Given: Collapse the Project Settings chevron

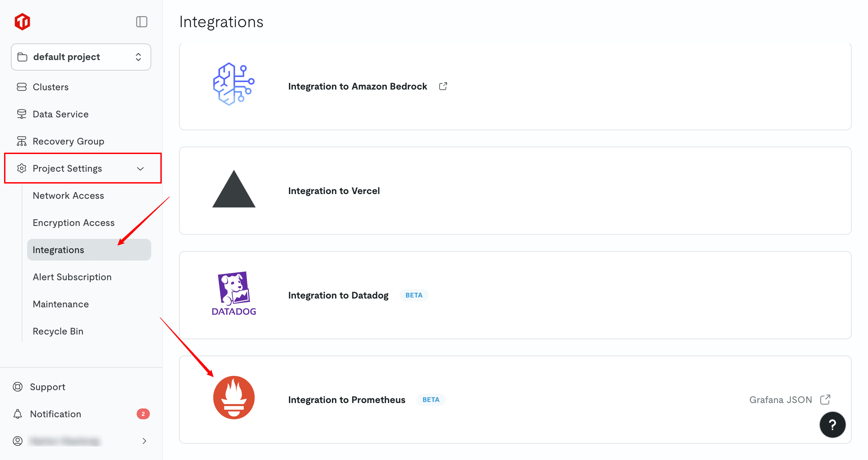Looking at the screenshot, I should pyautogui.click(x=140, y=169).
